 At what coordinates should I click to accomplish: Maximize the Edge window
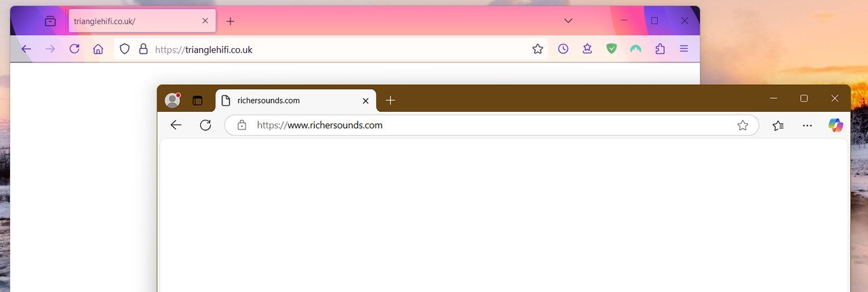[804, 98]
